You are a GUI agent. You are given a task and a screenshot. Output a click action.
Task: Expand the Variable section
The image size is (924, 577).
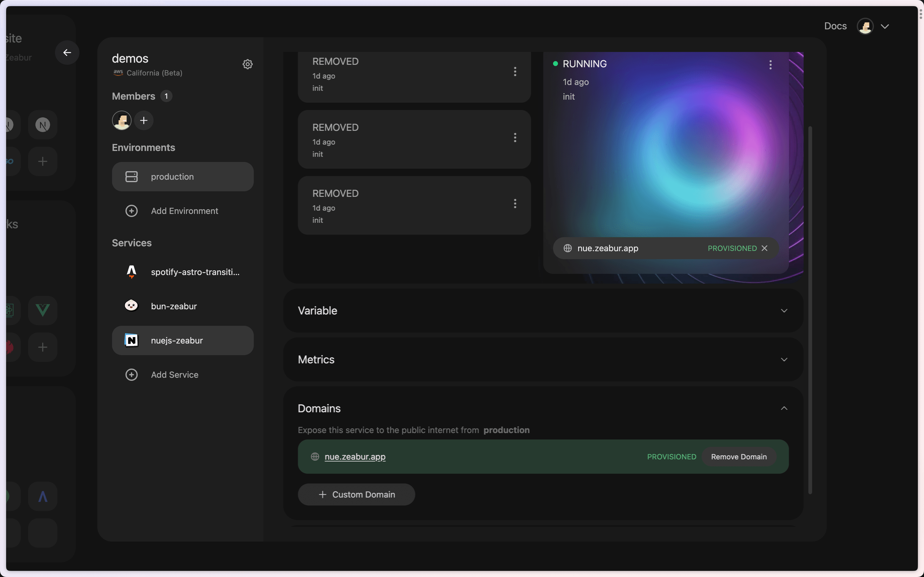pyautogui.click(x=543, y=311)
